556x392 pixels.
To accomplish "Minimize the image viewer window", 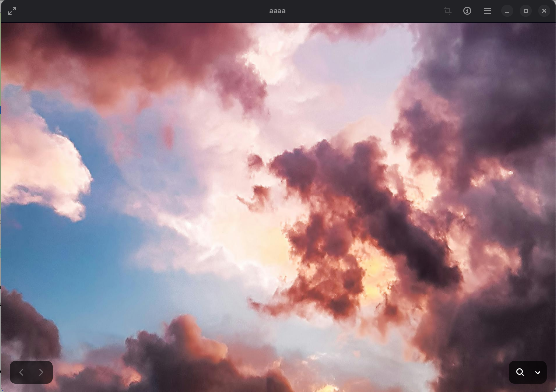I will click(x=507, y=11).
